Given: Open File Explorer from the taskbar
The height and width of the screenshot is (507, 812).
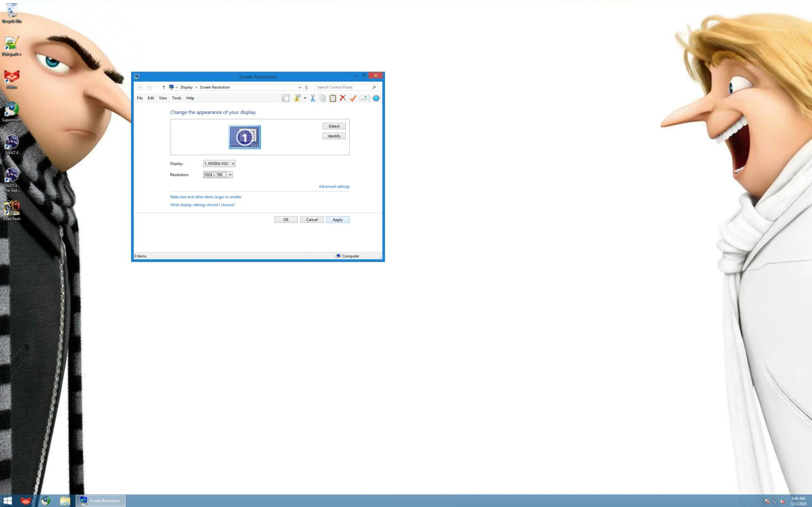Looking at the screenshot, I should 65,501.
